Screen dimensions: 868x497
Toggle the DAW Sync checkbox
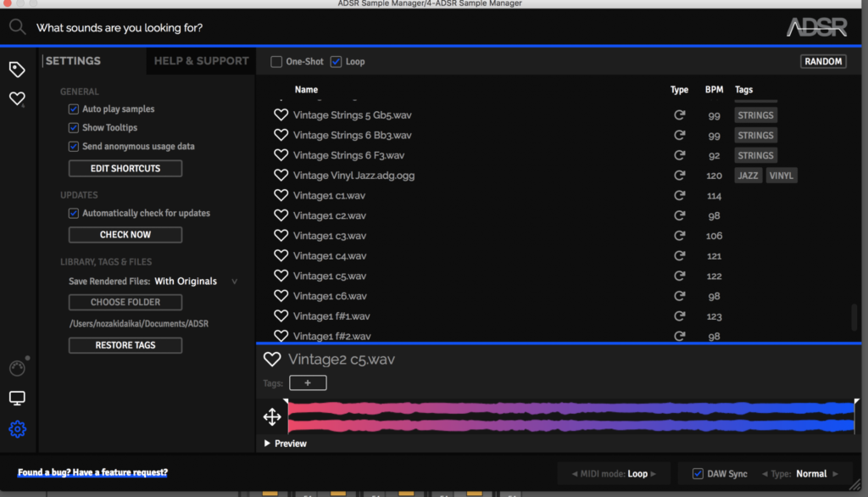pyautogui.click(x=698, y=474)
